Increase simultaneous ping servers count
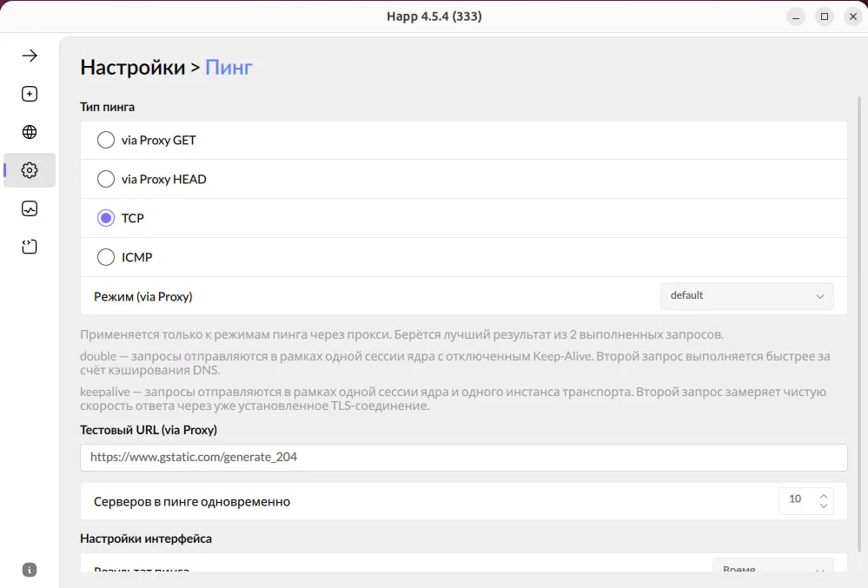This screenshot has height=588, width=868. pyautogui.click(x=823, y=496)
